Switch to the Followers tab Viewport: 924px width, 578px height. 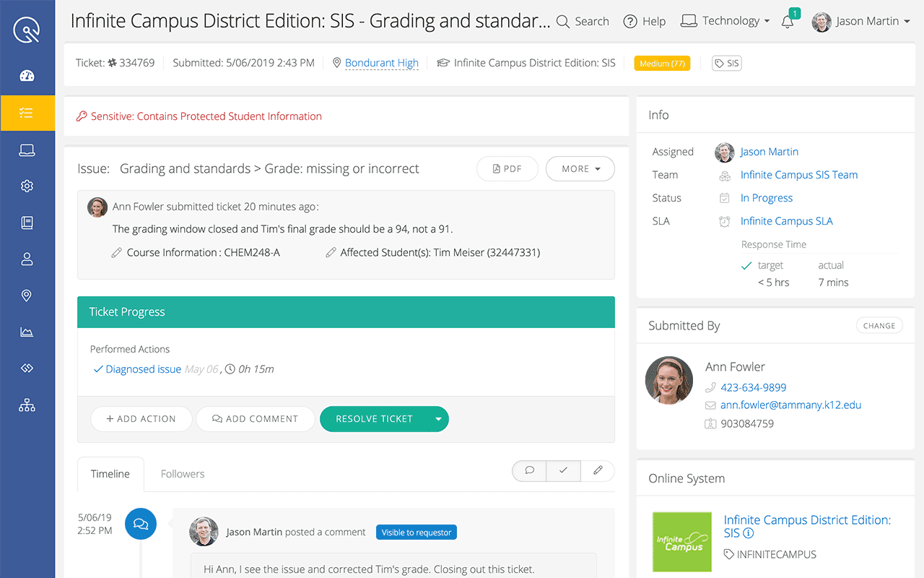(183, 474)
